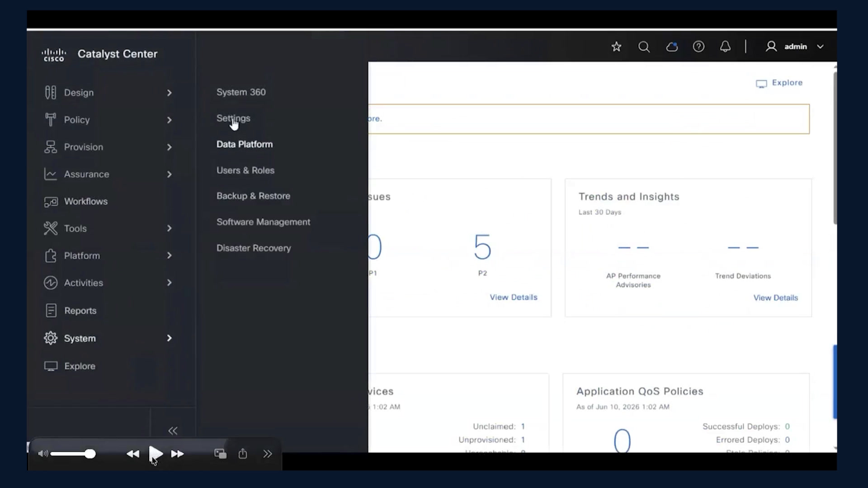Open System 360 submenu item
The height and width of the screenshot is (488, 868).
click(241, 92)
